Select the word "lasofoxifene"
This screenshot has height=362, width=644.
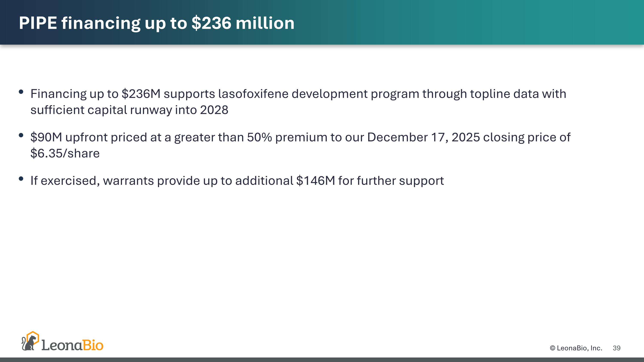pyautogui.click(x=253, y=94)
